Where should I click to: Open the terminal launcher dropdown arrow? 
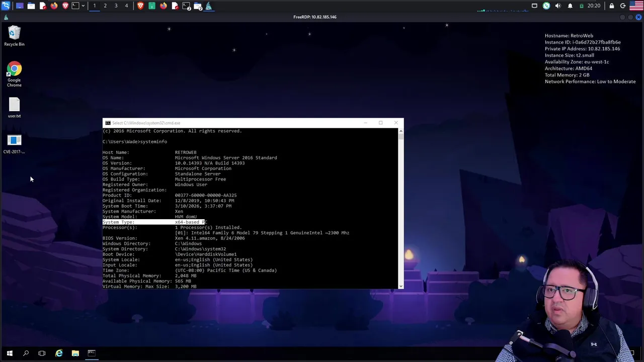point(83,6)
